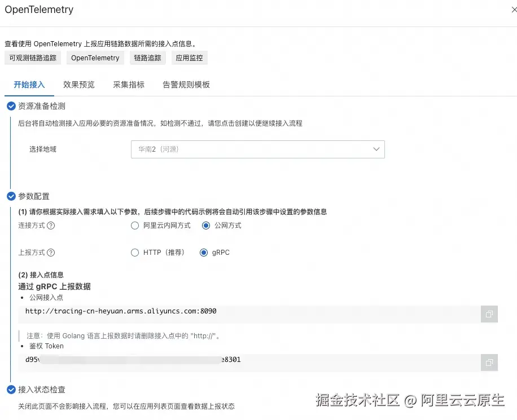Image resolution: width=517 pixels, height=420 pixels.
Task: Click the blue check icon before 资源准备检测
Action: pos(11,105)
